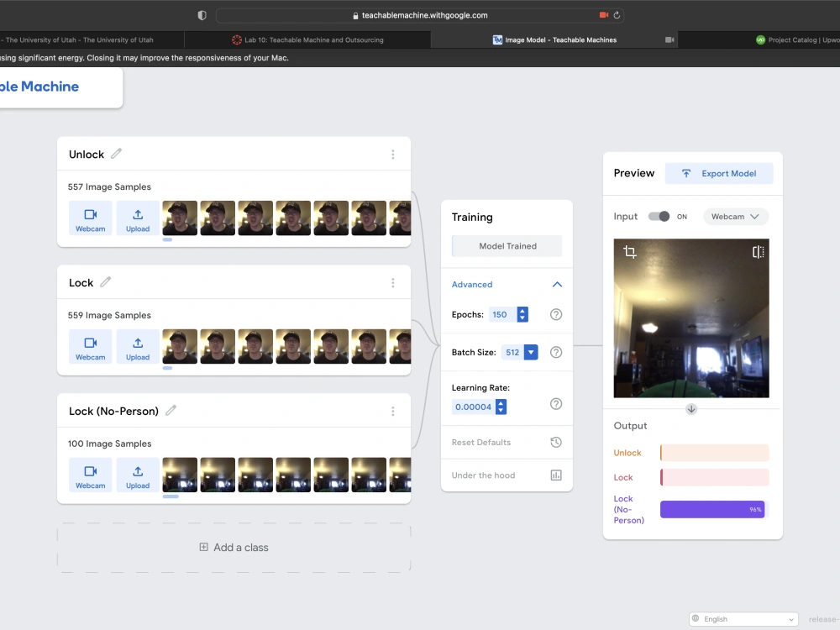The width and height of the screenshot is (840, 630).
Task: Toggle the Input switch off
Action: coord(659,217)
